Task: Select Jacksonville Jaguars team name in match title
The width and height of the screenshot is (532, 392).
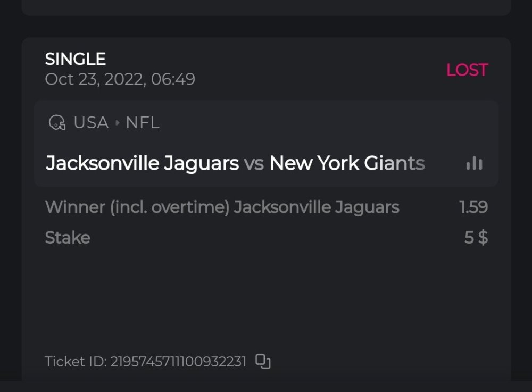Action: 142,163
